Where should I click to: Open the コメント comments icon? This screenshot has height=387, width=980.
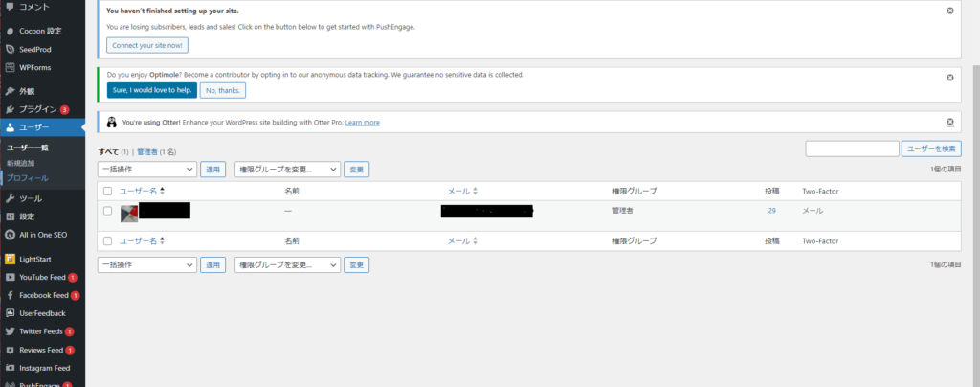(10, 7)
